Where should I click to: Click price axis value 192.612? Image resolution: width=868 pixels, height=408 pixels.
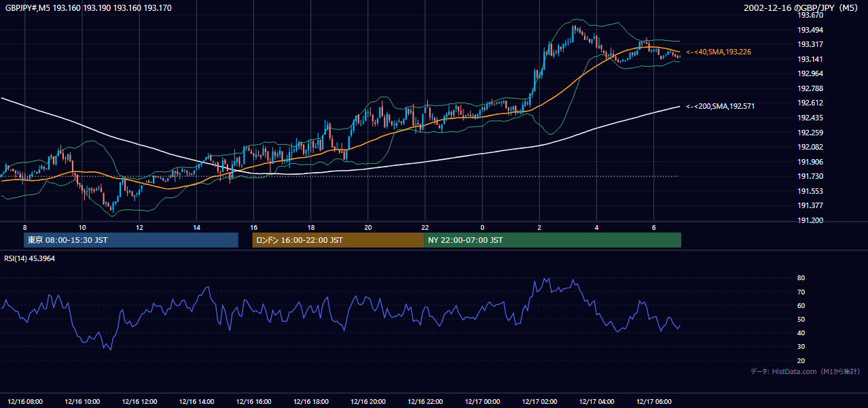(810, 103)
